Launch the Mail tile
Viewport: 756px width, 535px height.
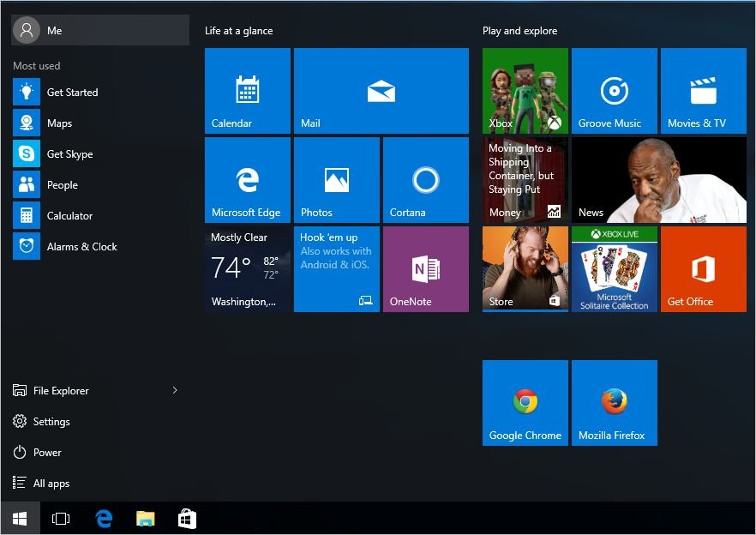pos(381,91)
